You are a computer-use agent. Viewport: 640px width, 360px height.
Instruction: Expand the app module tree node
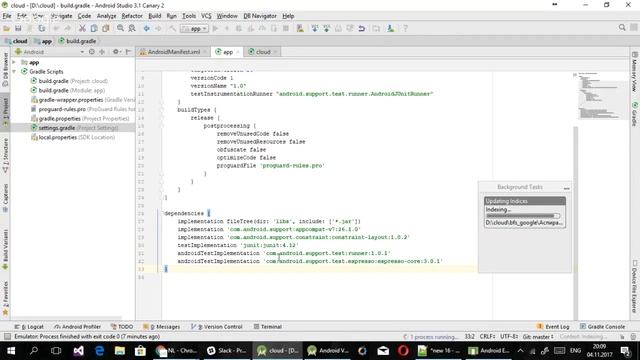(14, 62)
